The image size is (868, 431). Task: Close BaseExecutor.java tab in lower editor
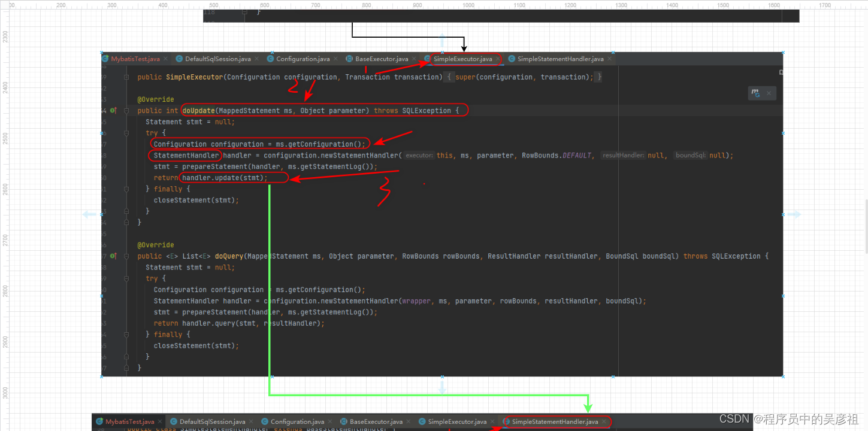pos(409,421)
